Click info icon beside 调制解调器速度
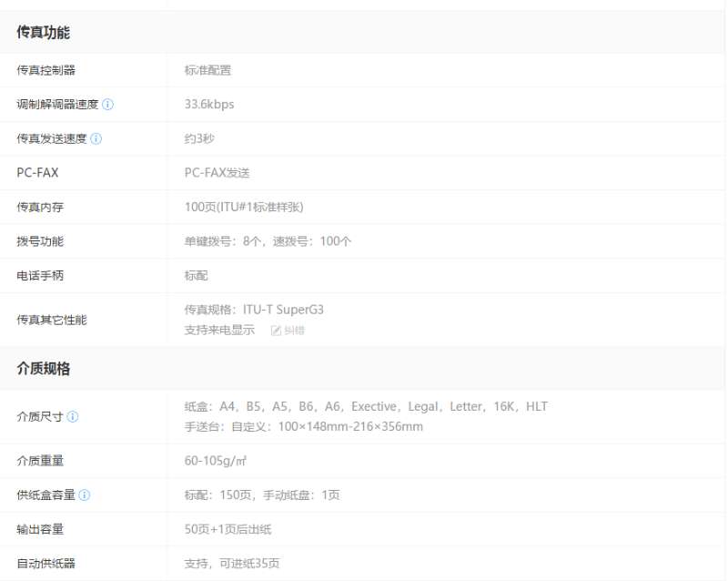This screenshot has height=581, width=728. pyautogui.click(x=107, y=105)
